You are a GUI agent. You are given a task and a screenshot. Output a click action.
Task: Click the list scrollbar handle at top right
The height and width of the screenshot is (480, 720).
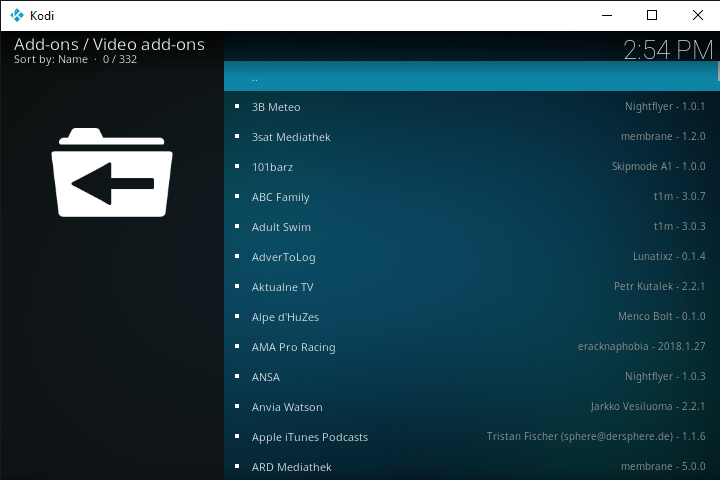click(x=718, y=72)
